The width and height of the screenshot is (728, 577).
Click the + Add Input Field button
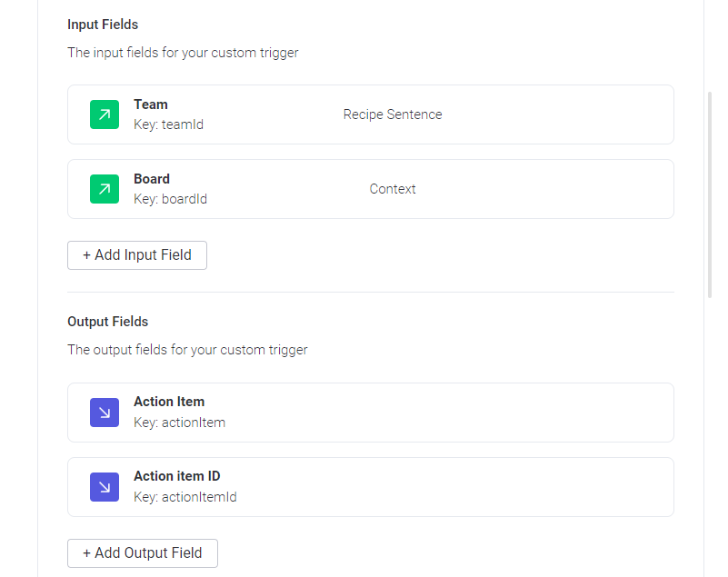coord(136,255)
